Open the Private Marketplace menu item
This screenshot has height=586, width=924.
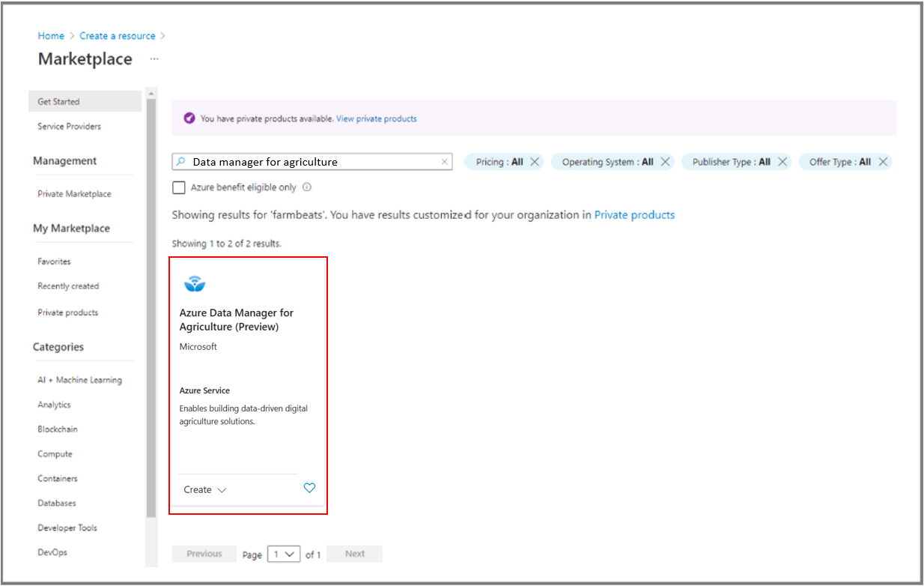(x=74, y=194)
